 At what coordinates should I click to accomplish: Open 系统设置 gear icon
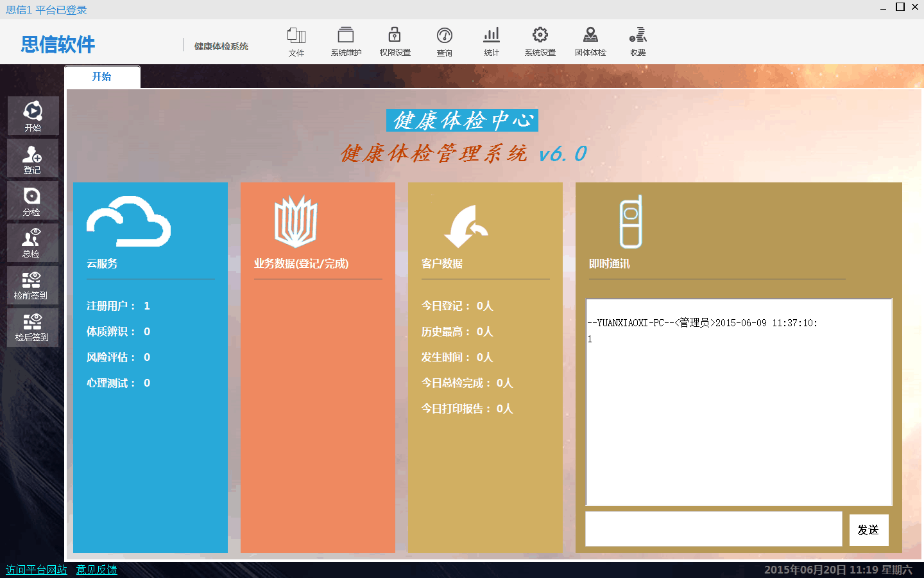click(540, 42)
